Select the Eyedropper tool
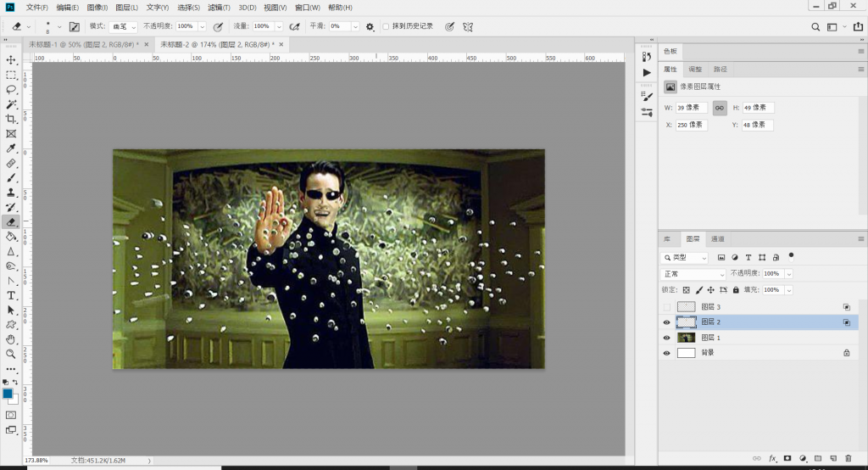 click(x=10, y=148)
